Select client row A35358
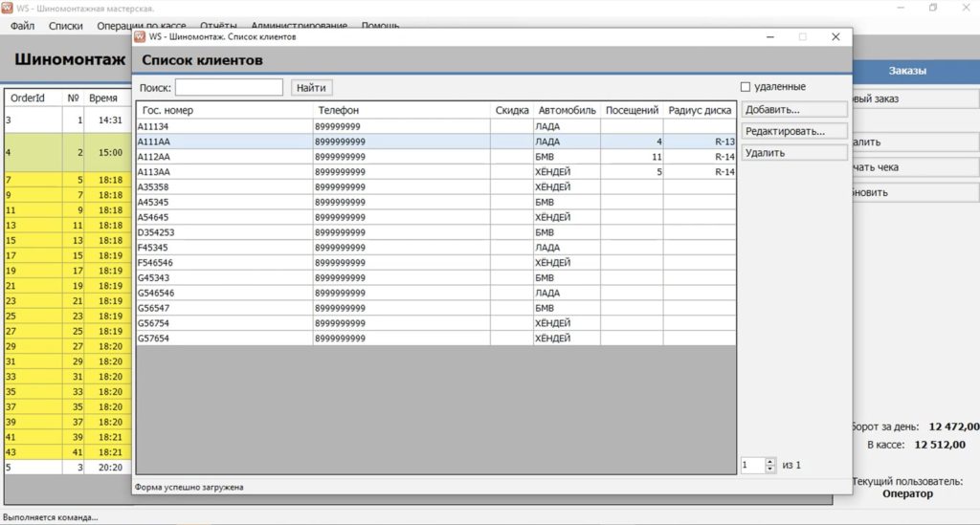Image resolution: width=980 pixels, height=525 pixels. [436, 186]
